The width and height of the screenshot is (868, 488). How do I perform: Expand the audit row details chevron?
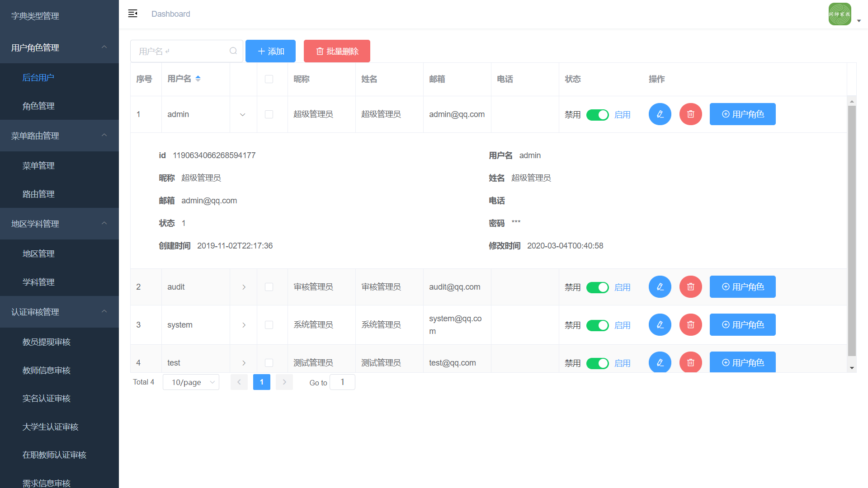point(244,287)
